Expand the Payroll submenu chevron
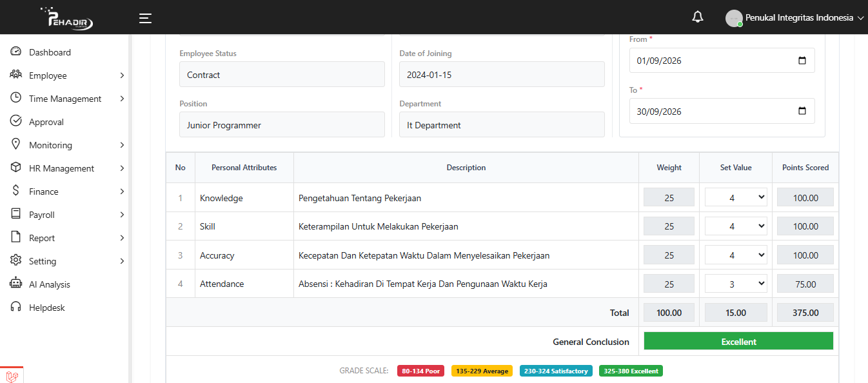868x383 pixels. coord(122,215)
